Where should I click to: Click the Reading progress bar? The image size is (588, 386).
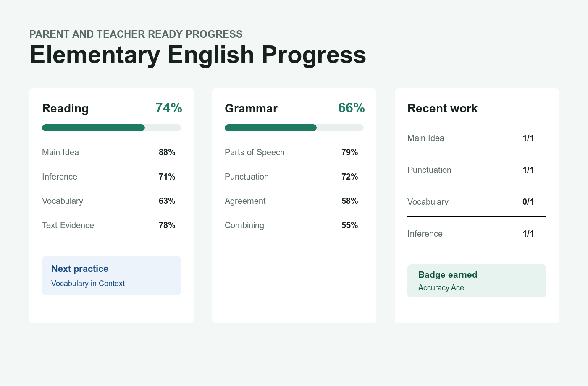(x=111, y=128)
